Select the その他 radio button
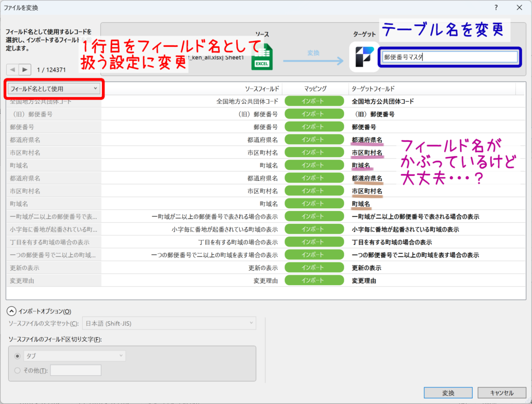Screen dimensions: 532x404 tap(19, 370)
